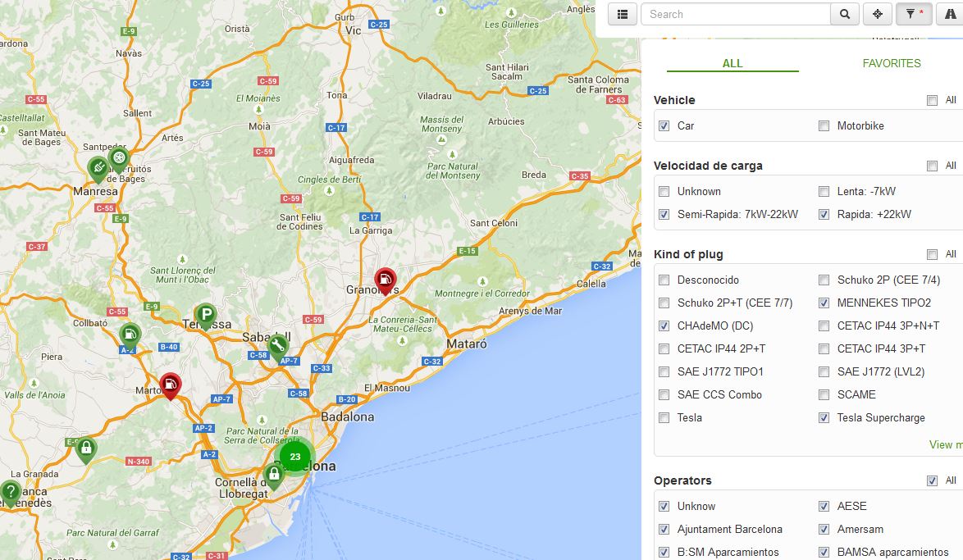Enable Unknown charging speed checkbox
This screenshot has width=963, height=560.
coord(664,192)
